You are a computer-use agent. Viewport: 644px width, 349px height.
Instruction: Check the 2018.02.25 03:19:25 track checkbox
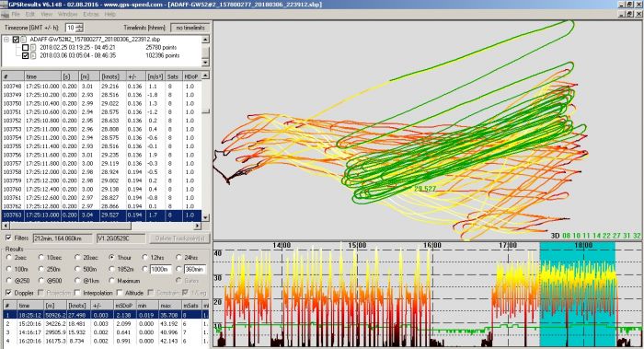pyautogui.click(x=26, y=48)
